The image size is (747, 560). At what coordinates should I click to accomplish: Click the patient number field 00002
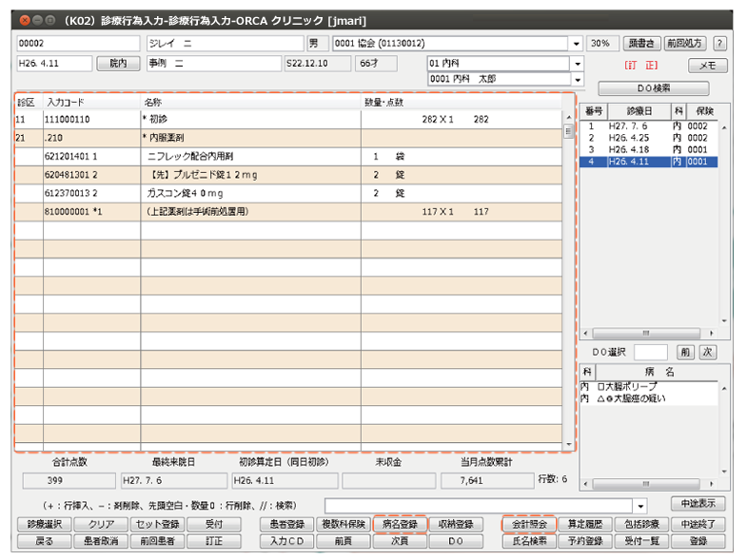point(78,44)
